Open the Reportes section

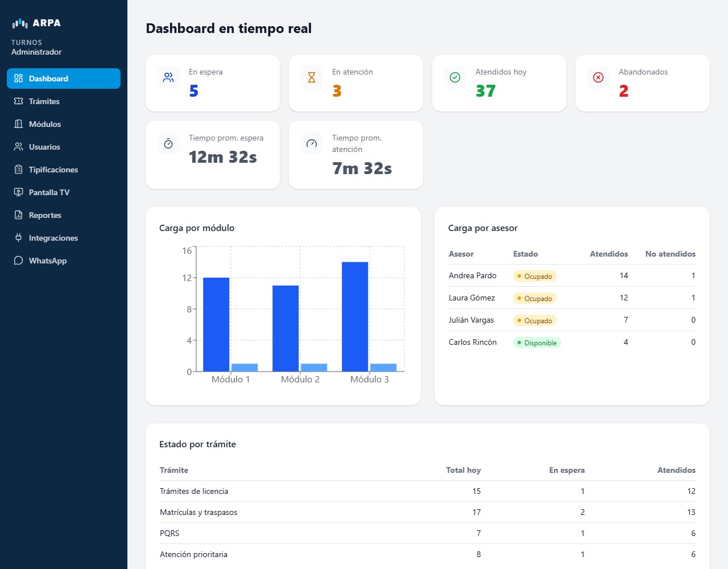point(64,215)
